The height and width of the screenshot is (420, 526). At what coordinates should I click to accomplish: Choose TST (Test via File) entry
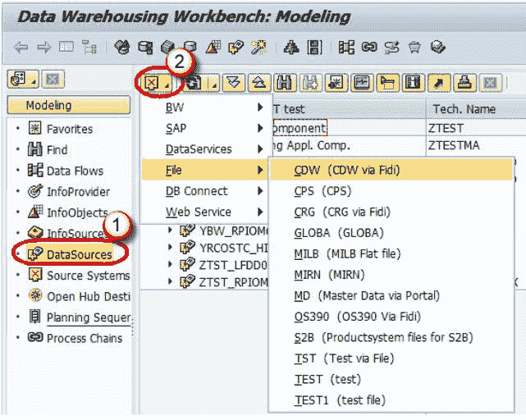click(x=391, y=358)
